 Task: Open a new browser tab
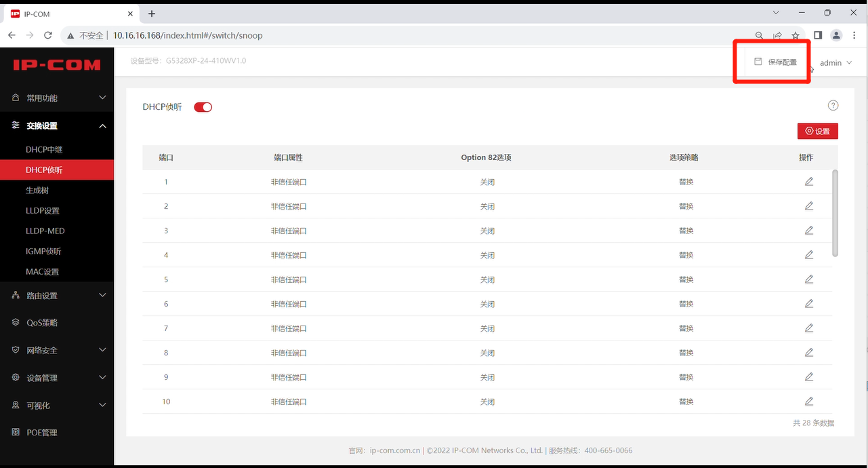pos(151,14)
